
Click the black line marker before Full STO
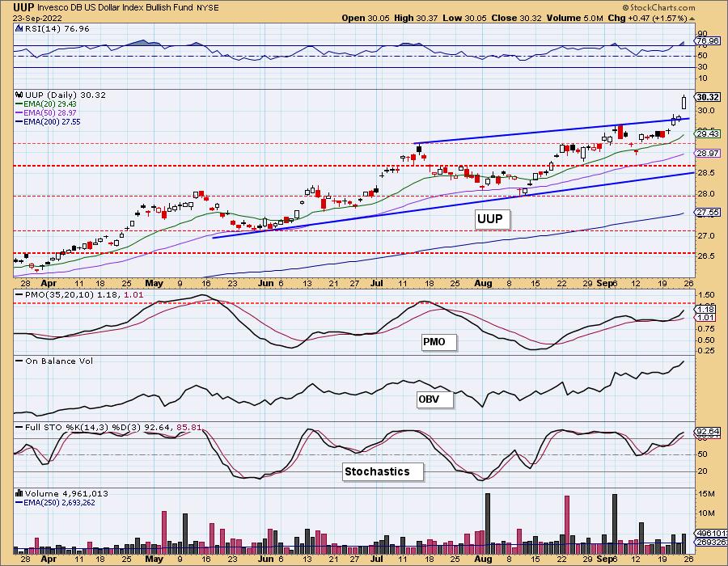pyautogui.click(x=19, y=427)
